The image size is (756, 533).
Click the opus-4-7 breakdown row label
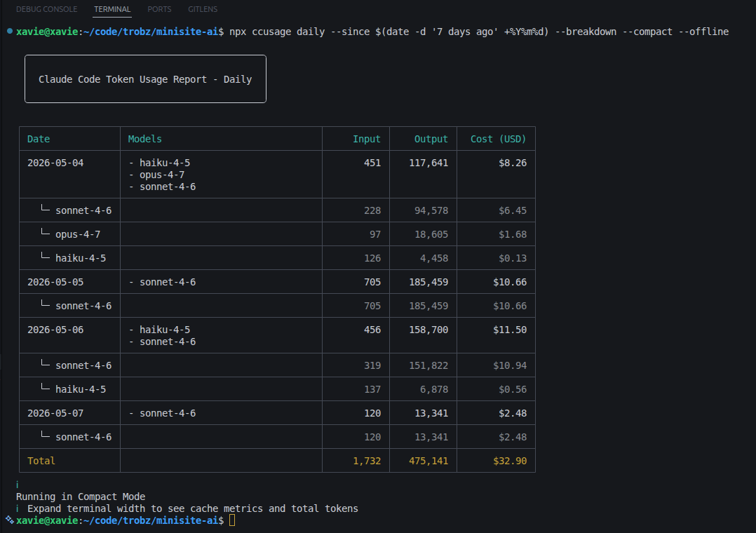[78, 234]
